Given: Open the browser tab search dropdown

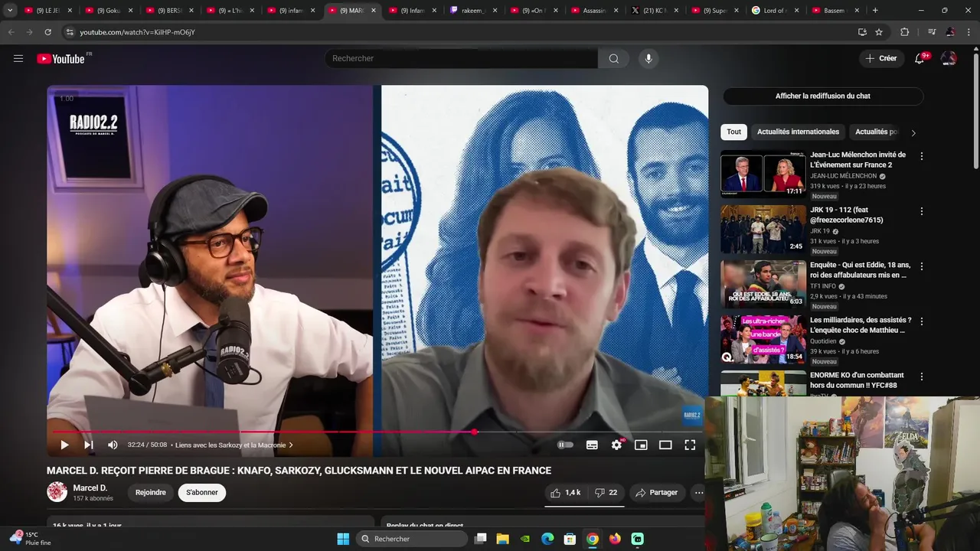Looking at the screenshot, I should (10, 11).
